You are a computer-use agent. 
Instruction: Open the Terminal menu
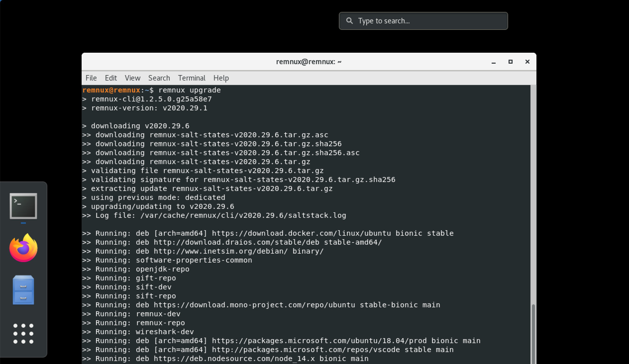pyautogui.click(x=191, y=78)
